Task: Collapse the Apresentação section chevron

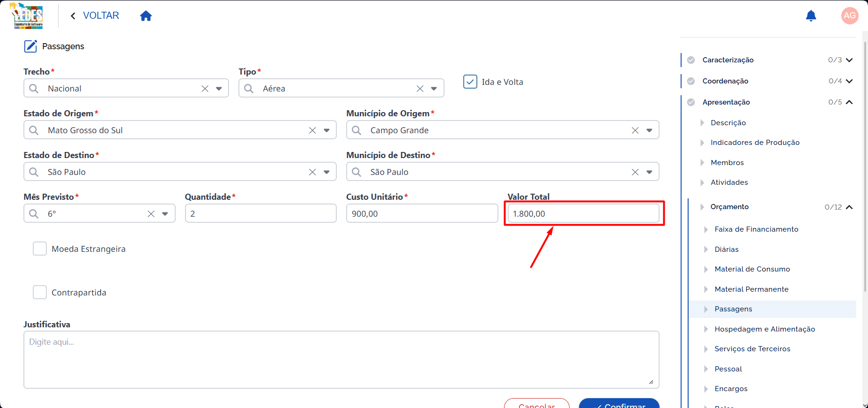Action: pyautogui.click(x=849, y=102)
